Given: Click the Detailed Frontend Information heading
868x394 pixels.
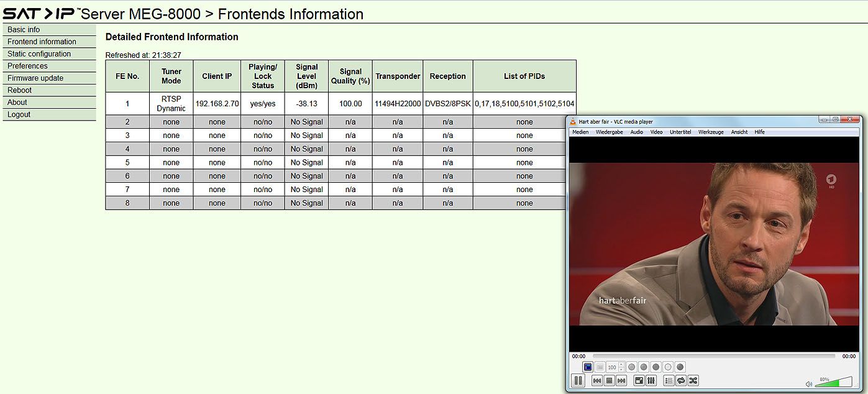Looking at the screenshot, I should tap(172, 37).
